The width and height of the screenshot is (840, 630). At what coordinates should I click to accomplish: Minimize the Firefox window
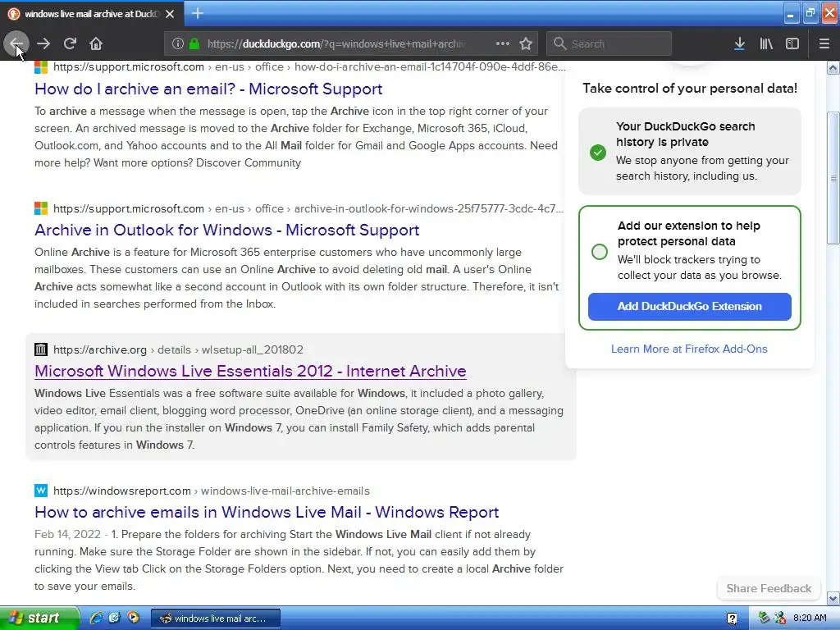coord(791,13)
